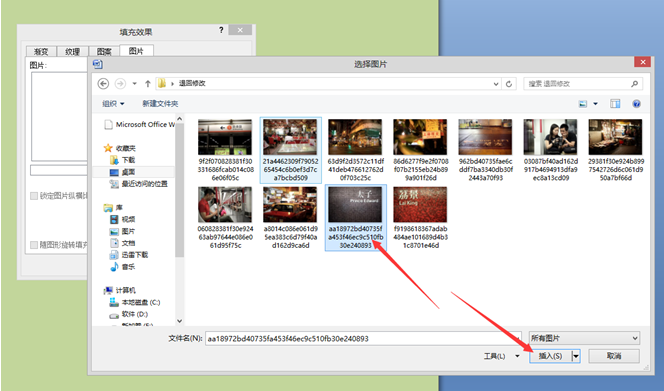Open 本地磁盘 (C:) drive

[135, 302]
